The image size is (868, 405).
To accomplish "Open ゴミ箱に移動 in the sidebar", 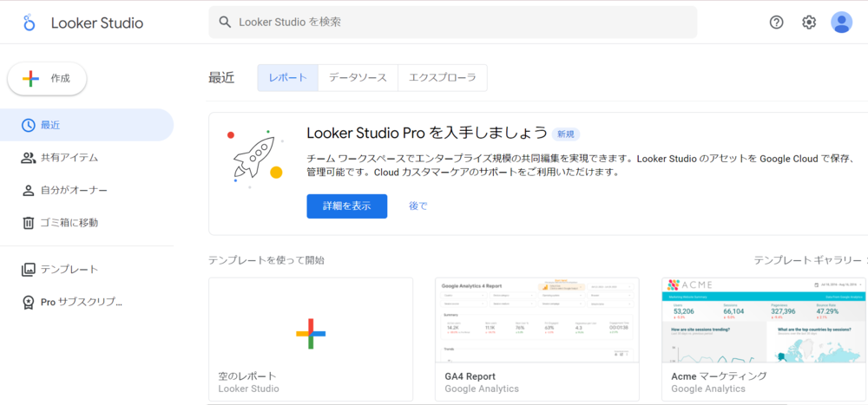I will pos(86,223).
